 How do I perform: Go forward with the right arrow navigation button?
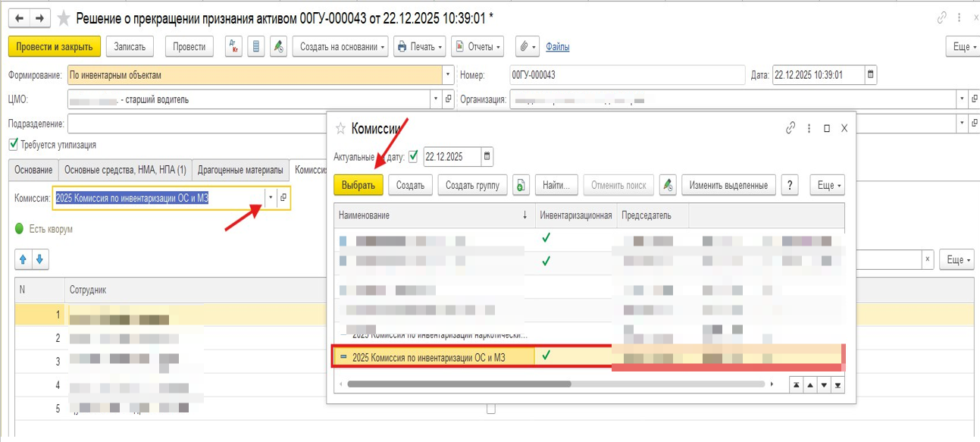pyautogui.click(x=40, y=17)
